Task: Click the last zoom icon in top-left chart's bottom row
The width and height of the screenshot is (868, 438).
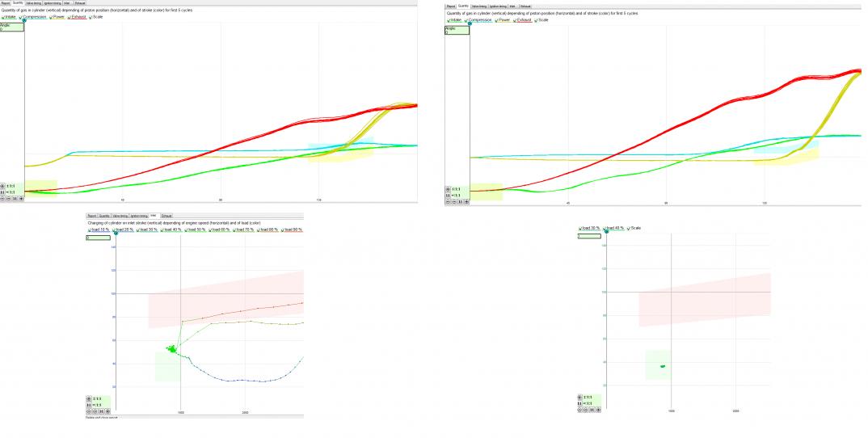Action: click(x=21, y=198)
